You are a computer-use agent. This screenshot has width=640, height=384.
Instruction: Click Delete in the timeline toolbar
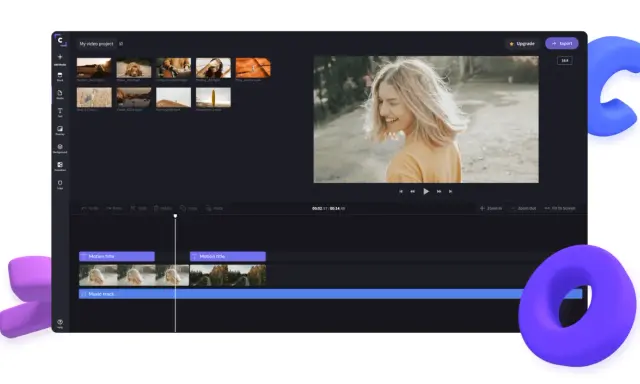(x=163, y=209)
